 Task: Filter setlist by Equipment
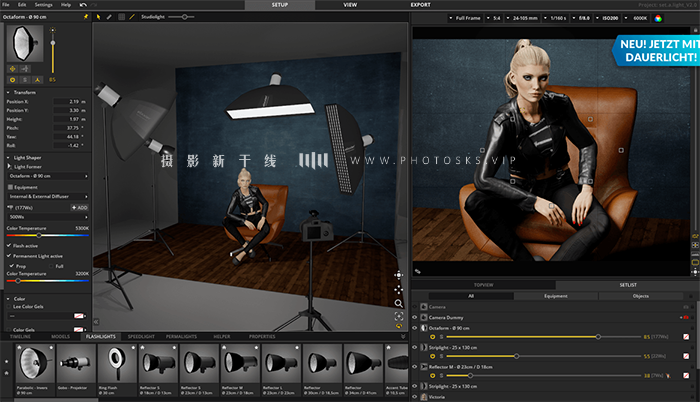point(556,296)
